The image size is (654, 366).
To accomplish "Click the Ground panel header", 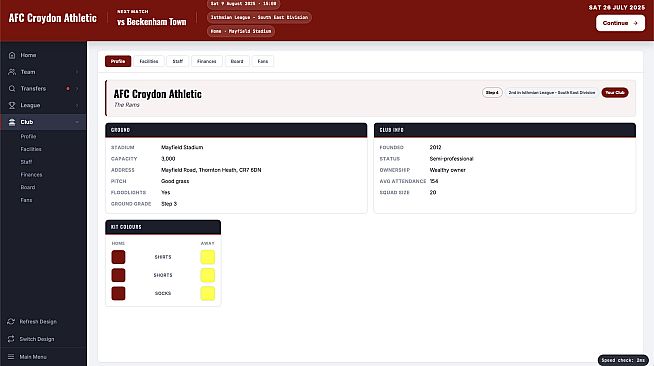I will [236, 130].
